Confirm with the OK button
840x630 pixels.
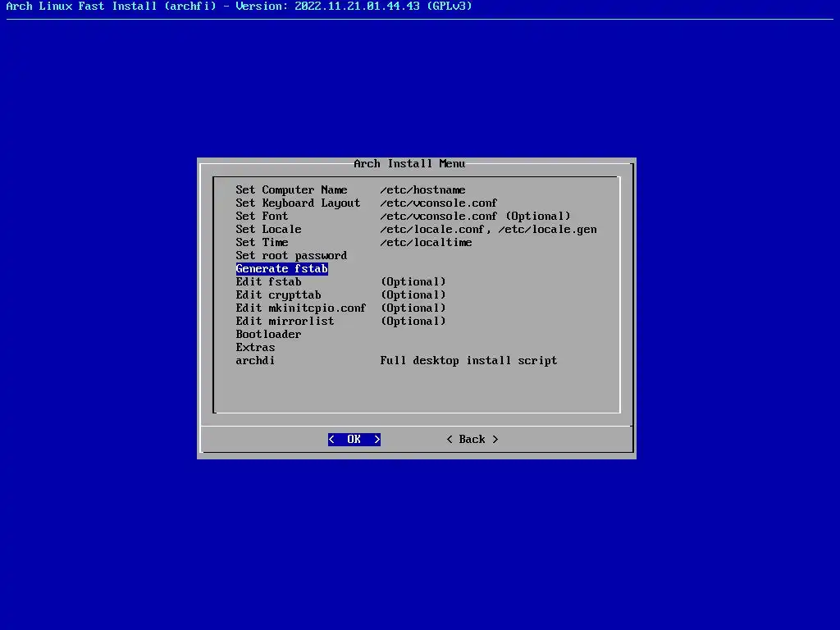tap(354, 440)
